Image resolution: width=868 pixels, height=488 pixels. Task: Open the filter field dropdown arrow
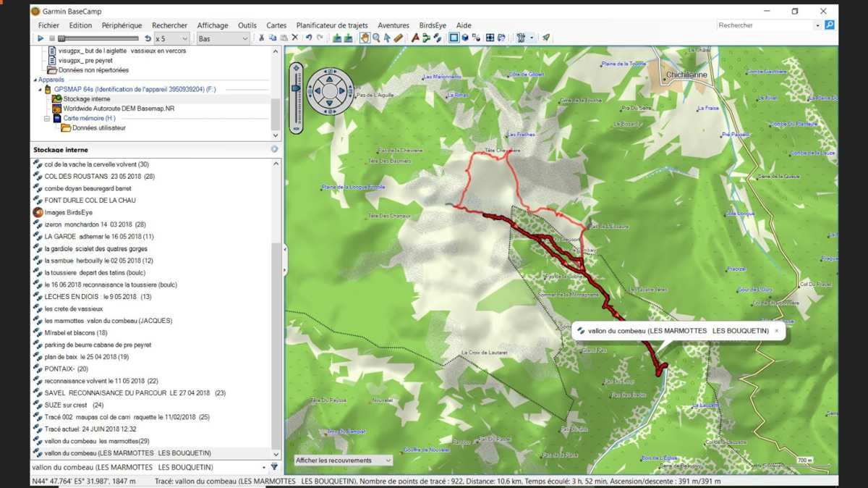point(263,468)
